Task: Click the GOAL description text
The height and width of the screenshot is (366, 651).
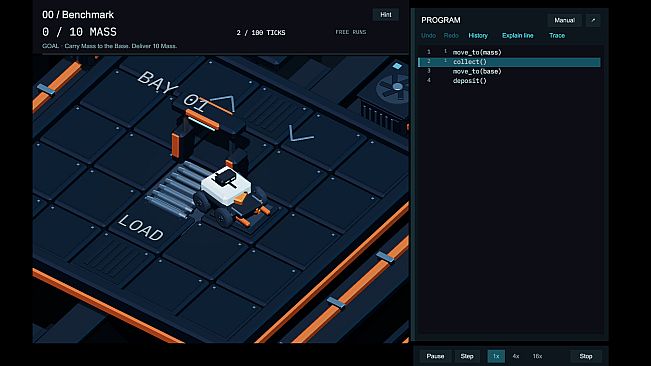Action: click(110, 46)
